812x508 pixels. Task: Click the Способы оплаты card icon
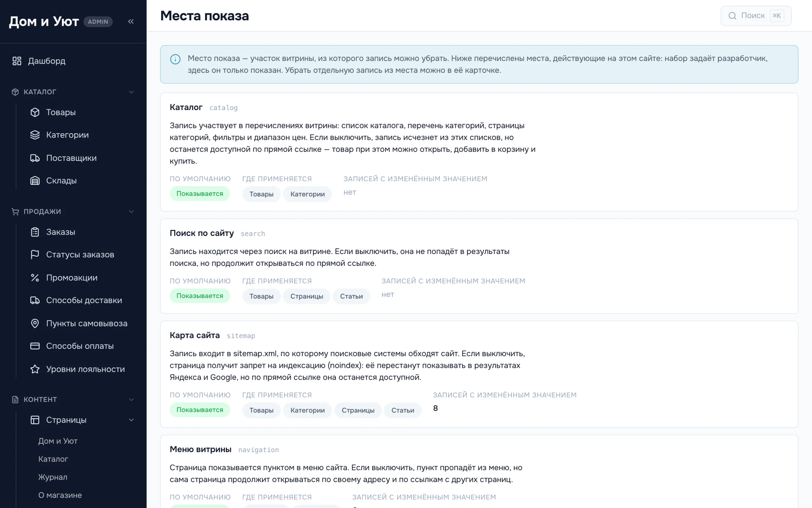coord(35,346)
